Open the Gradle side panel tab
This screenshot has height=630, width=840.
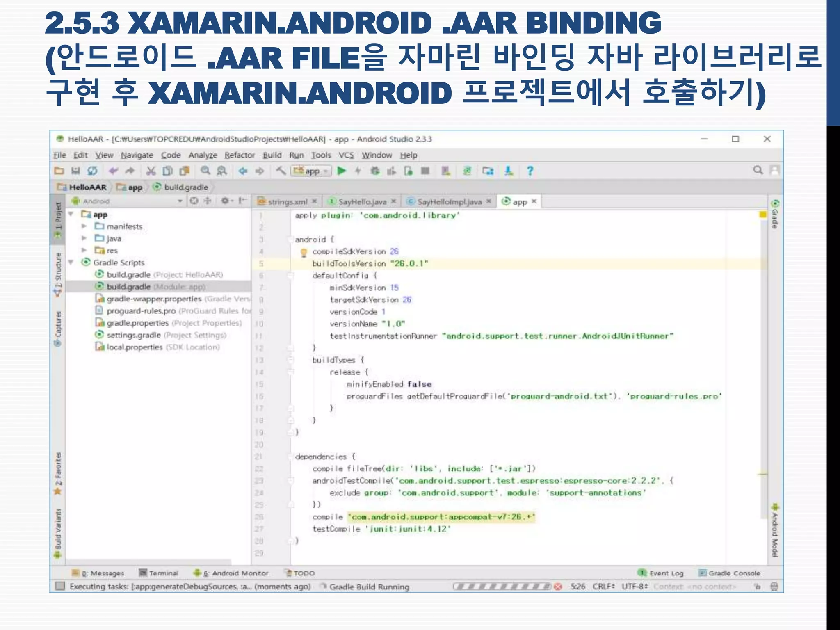click(x=775, y=215)
